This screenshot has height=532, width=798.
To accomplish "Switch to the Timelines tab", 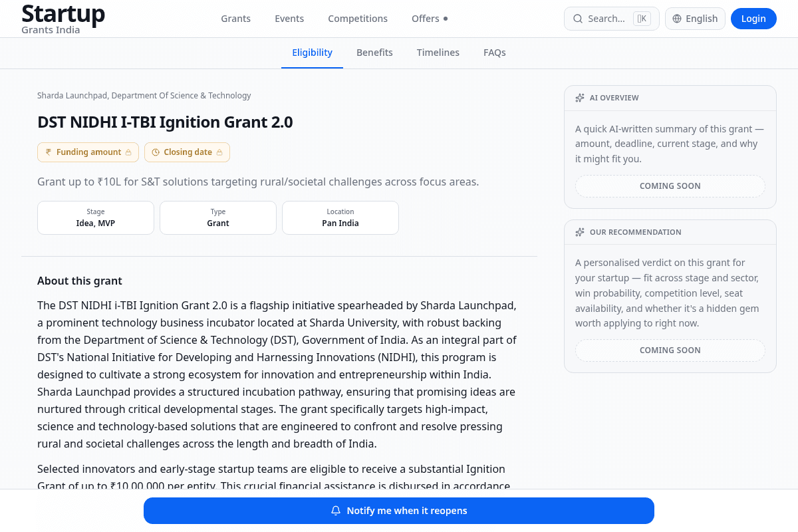I will pyautogui.click(x=438, y=53).
